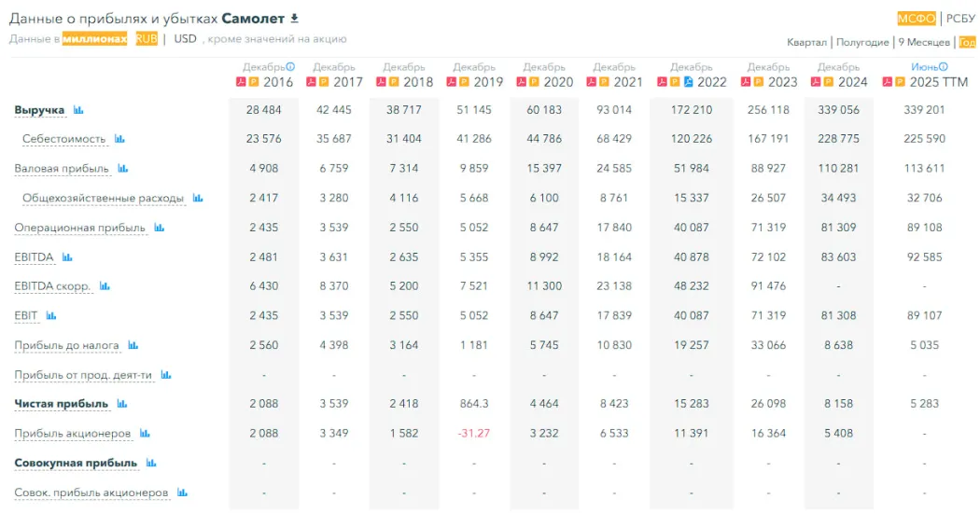Viewport: 980px width, 513px height.
Task: Switch to the Квартал period view
Action: pos(806,42)
